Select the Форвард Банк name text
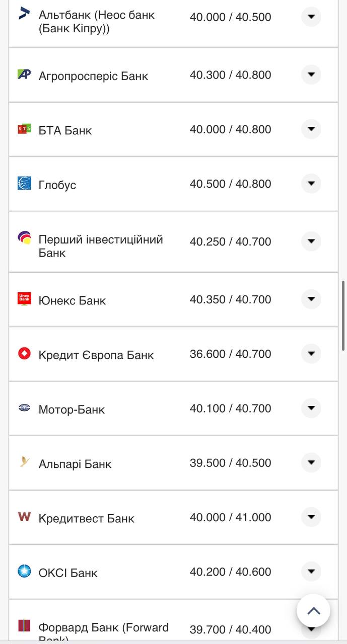This screenshot has height=644, width=347. [x=103, y=628]
